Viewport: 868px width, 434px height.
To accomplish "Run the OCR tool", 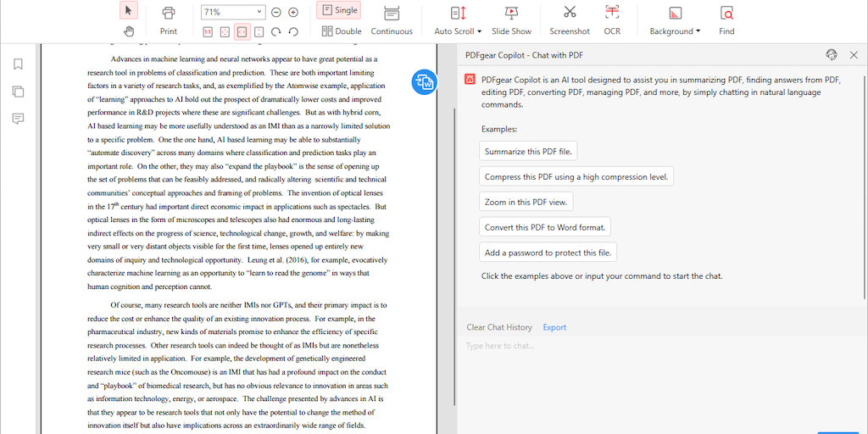I will 612,21.
